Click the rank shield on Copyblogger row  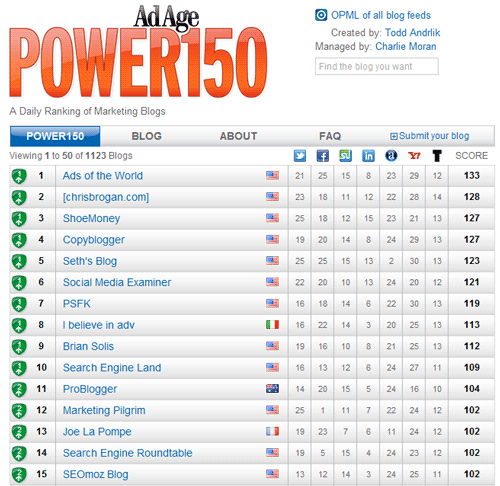[19, 240]
